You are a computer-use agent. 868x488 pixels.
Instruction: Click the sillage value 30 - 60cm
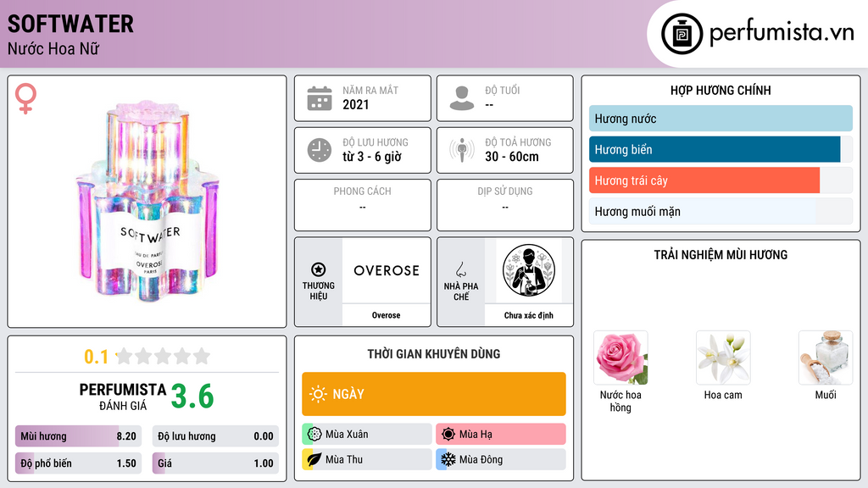click(512, 157)
